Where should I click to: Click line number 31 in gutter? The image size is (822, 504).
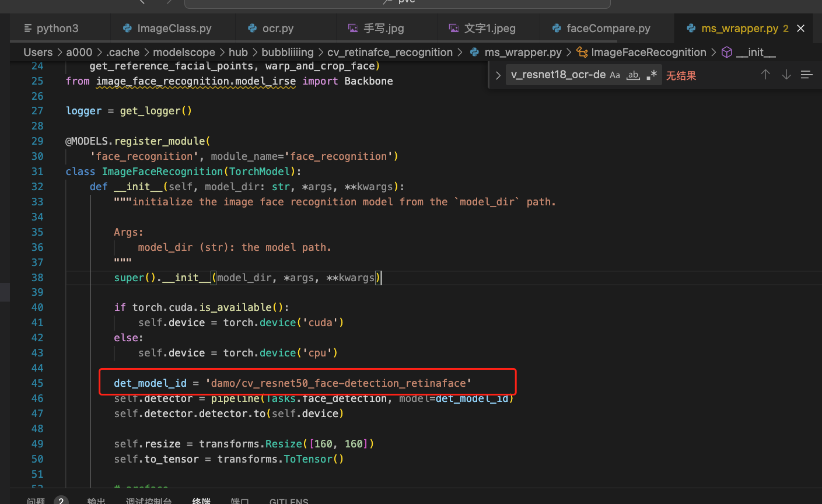pyautogui.click(x=37, y=171)
